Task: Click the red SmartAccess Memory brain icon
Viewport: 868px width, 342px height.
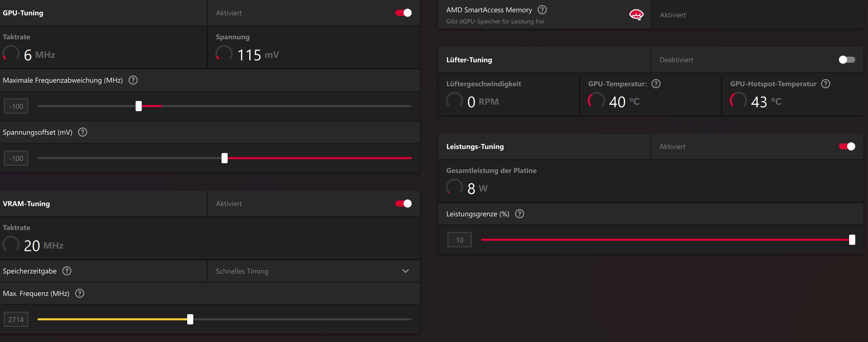Action: pyautogui.click(x=636, y=15)
